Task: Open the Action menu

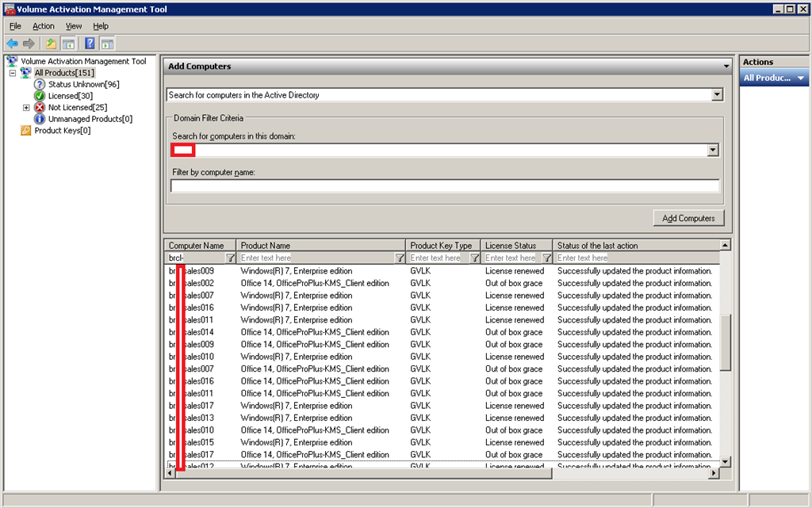Action: point(44,26)
